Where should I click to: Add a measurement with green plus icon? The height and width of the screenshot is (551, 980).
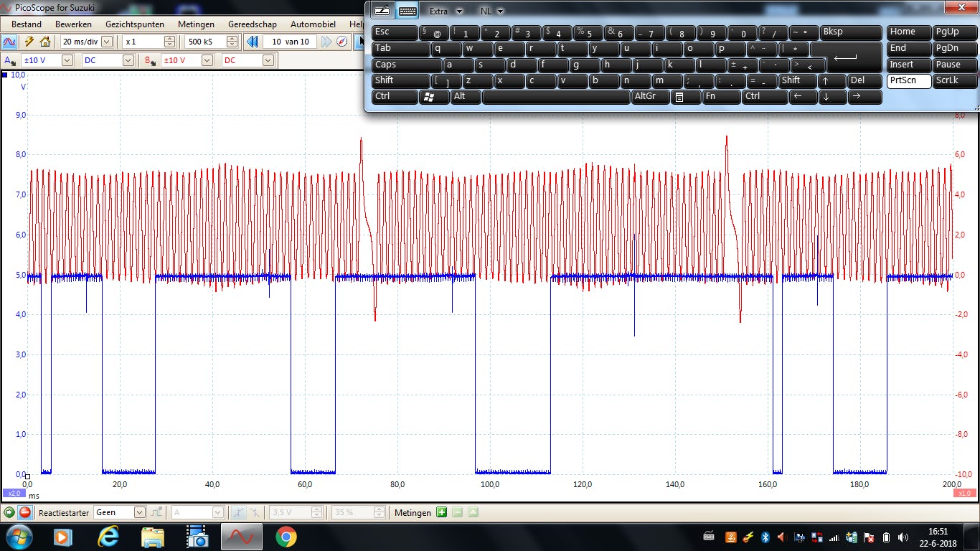441,512
